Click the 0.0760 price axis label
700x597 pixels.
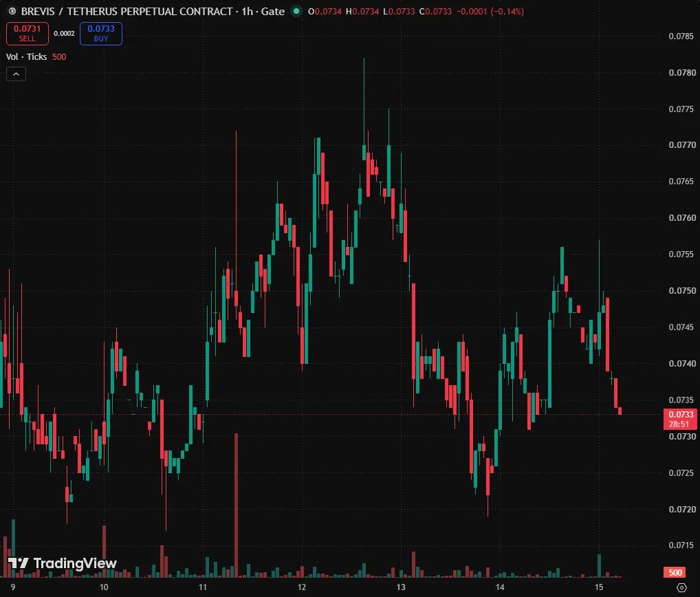tap(681, 217)
